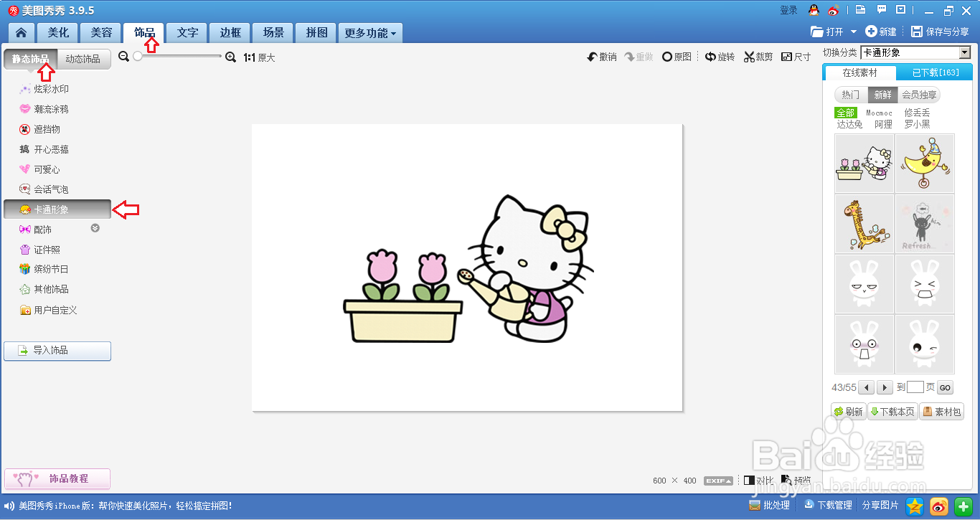Open 用户自定义 custom stickers
980x520 pixels.
pos(48,310)
